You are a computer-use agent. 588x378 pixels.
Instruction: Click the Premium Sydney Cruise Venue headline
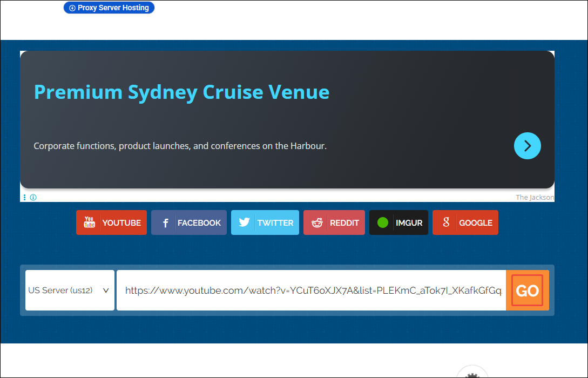click(x=181, y=92)
